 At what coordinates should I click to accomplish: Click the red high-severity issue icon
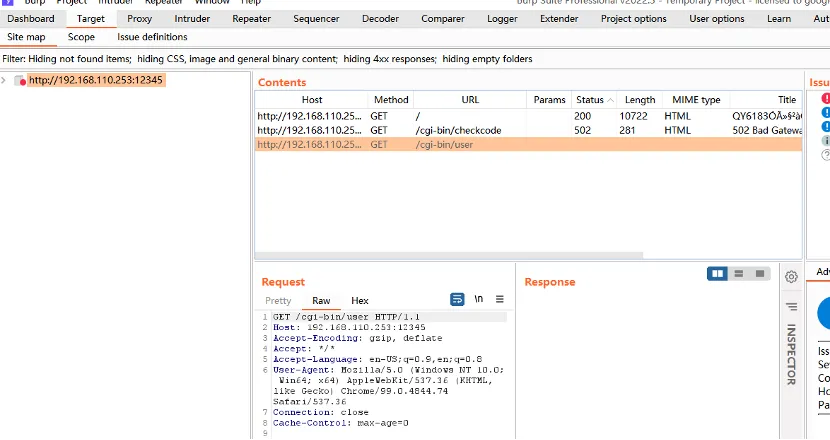pos(826,99)
